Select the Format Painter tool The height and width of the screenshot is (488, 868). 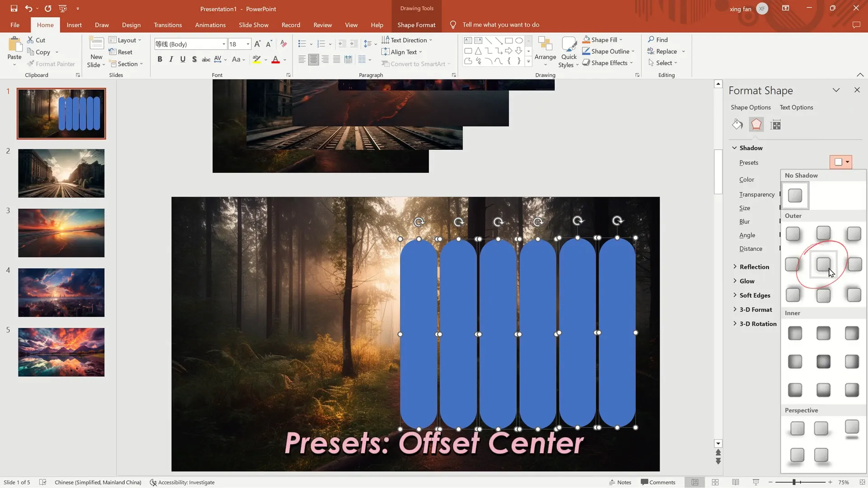(x=51, y=64)
